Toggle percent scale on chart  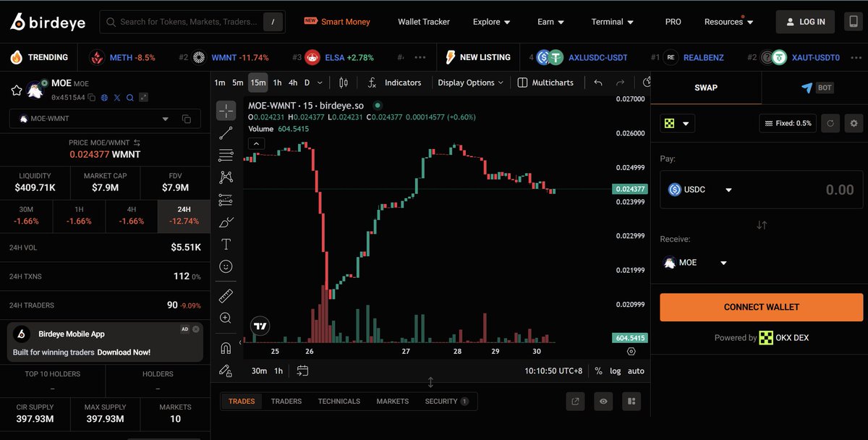click(x=598, y=371)
